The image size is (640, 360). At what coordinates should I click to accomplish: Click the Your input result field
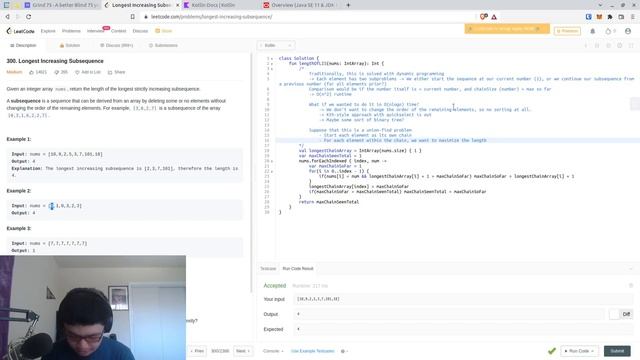pos(462,299)
